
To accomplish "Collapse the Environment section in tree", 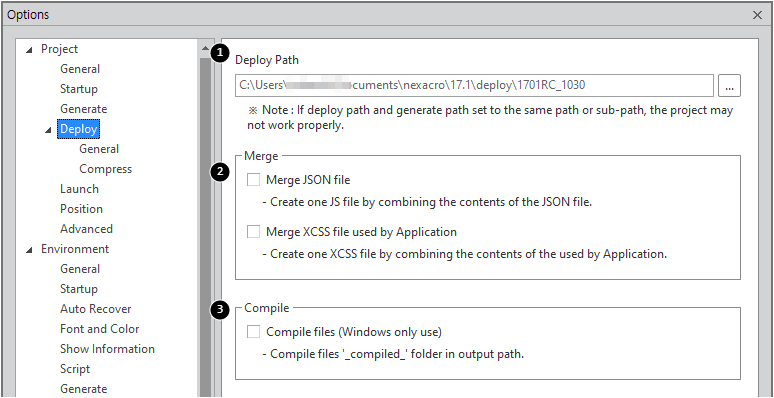I will (x=30, y=250).
